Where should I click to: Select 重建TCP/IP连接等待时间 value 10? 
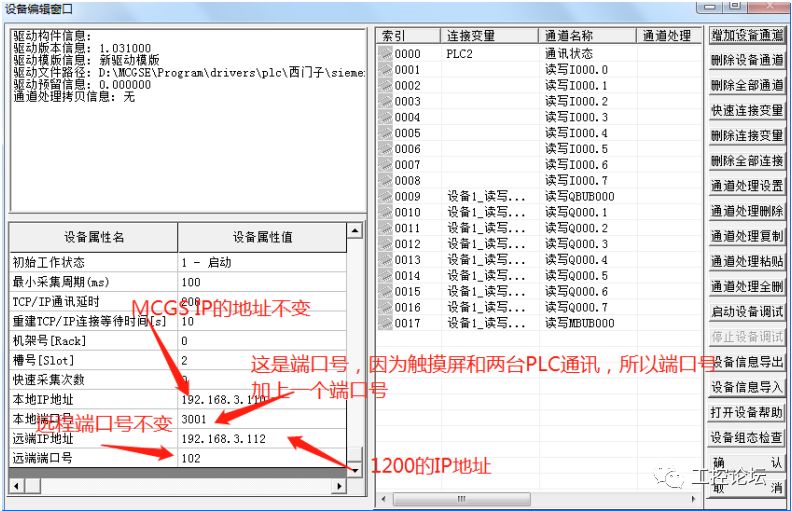coord(262,321)
